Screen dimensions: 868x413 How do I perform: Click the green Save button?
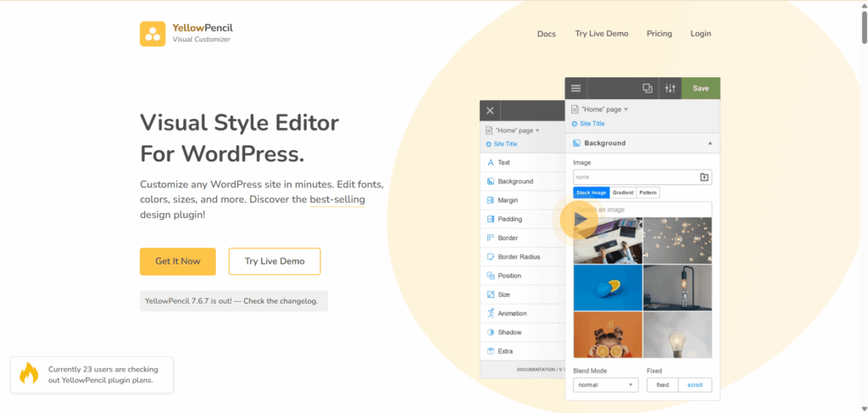click(x=701, y=88)
